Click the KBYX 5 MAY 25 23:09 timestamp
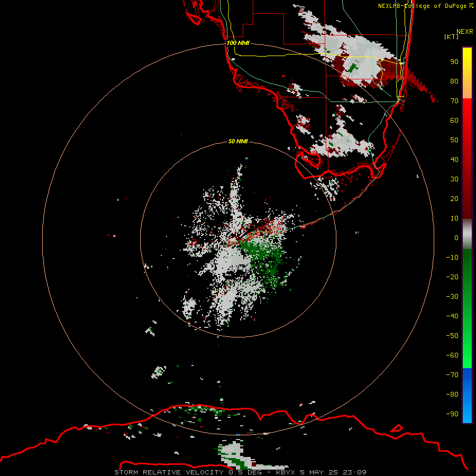 321,472
